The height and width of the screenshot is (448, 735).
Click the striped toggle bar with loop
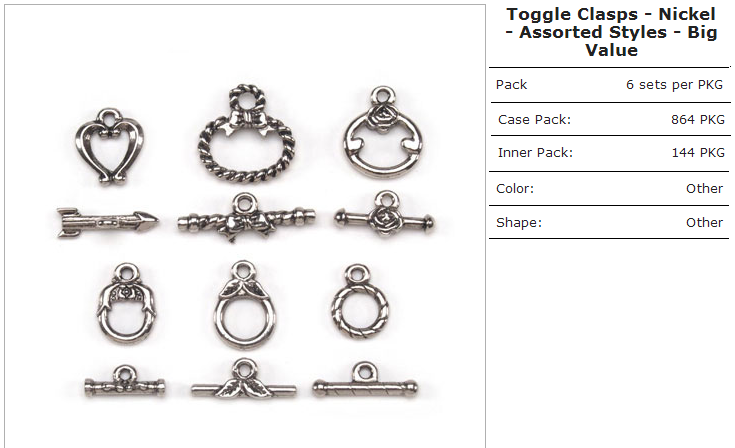pos(365,381)
